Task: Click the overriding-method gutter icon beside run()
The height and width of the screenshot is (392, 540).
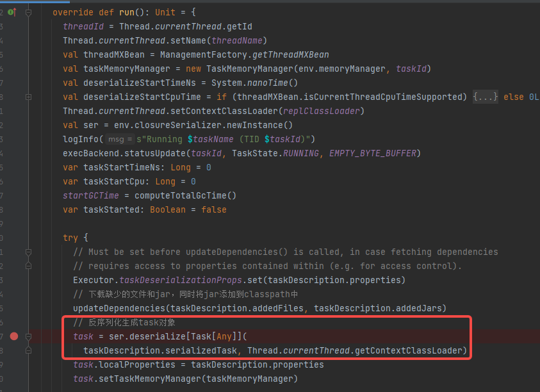Action: click(x=12, y=12)
